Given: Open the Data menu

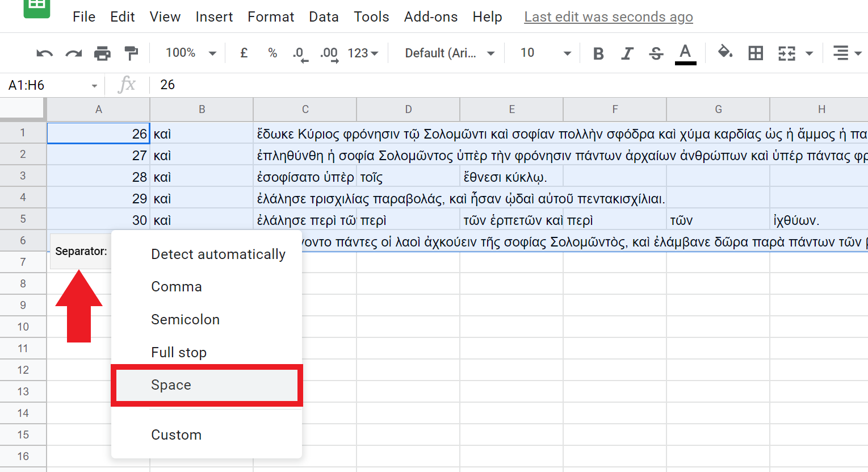Looking at the screenshot, I should tap(324, 17).
